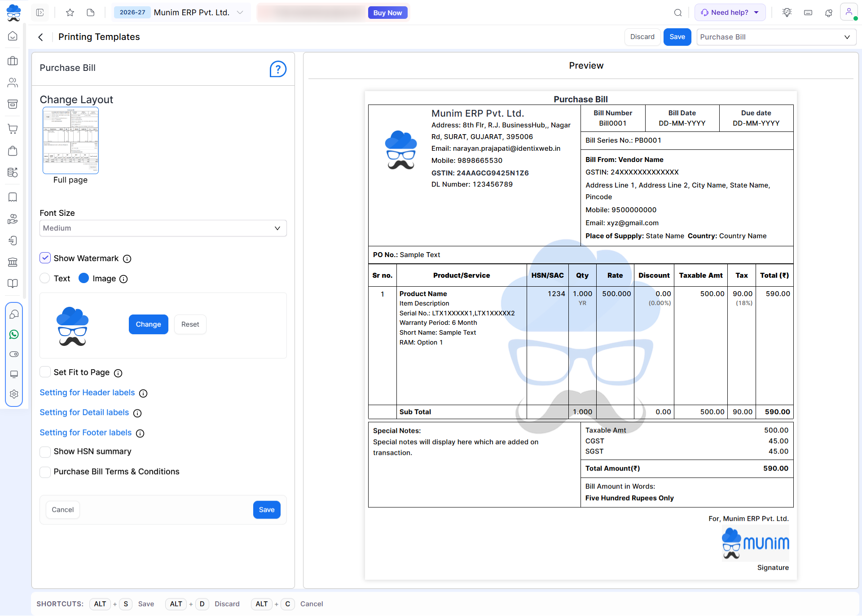Image resolution: width=862 pixels, height=616 pixels.
Task: Click the toggle-switch icon in sidebar
Action: 14,354
